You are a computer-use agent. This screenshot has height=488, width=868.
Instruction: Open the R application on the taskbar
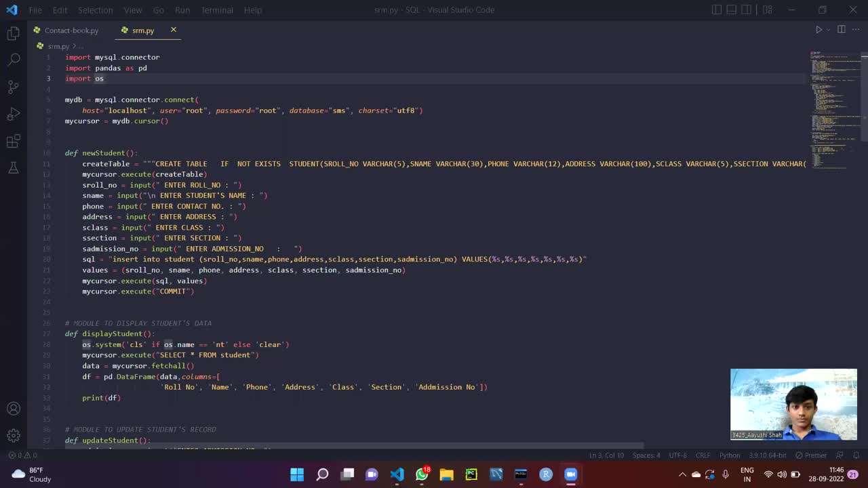tap(546, 474)
